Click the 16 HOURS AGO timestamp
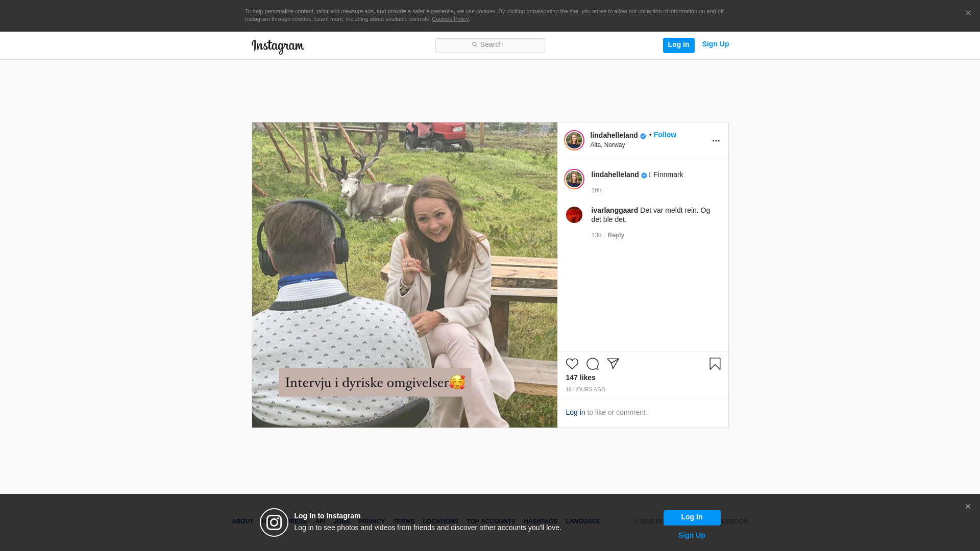The width and height of the screenshot is (980, 551). [x=585, y=390]
